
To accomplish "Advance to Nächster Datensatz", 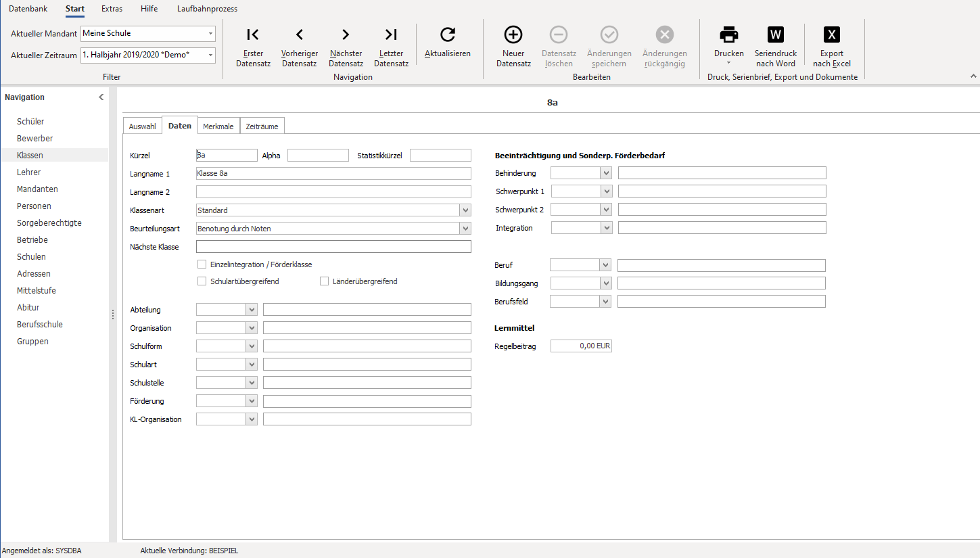I will pos(346,47).
